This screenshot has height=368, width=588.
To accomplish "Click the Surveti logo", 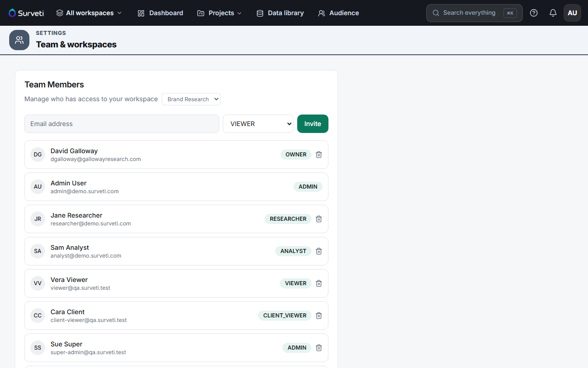I will [x=26, y=13].
